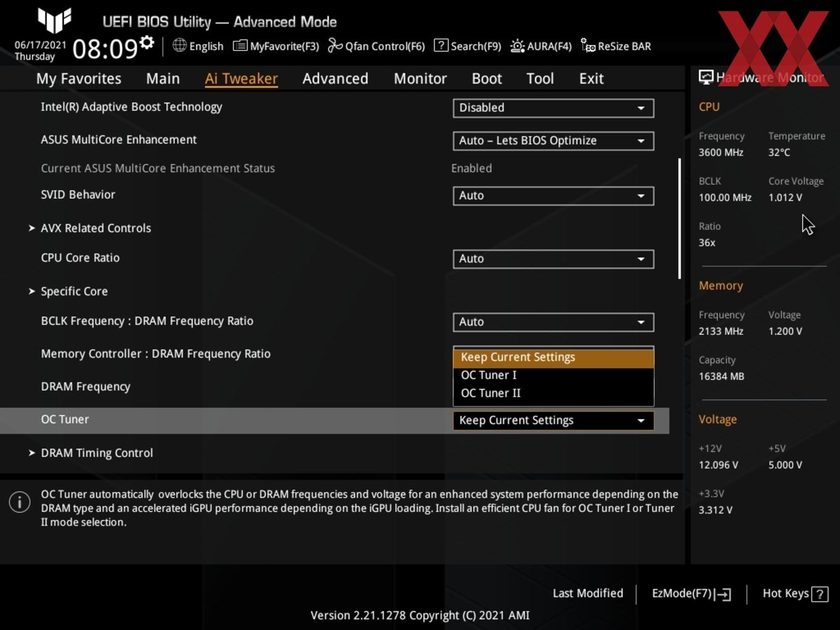Click memory frequency value 2133 MHz

[x=721, y=331]
